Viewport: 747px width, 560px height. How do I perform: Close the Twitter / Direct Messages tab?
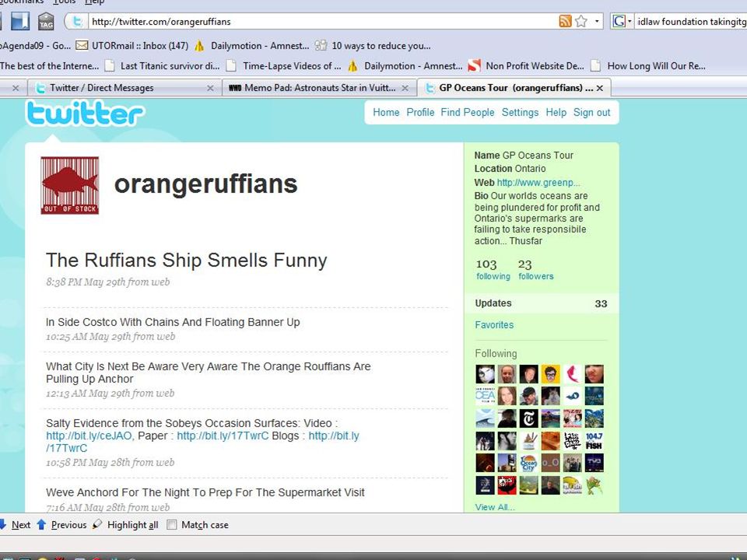pos(210,88)
